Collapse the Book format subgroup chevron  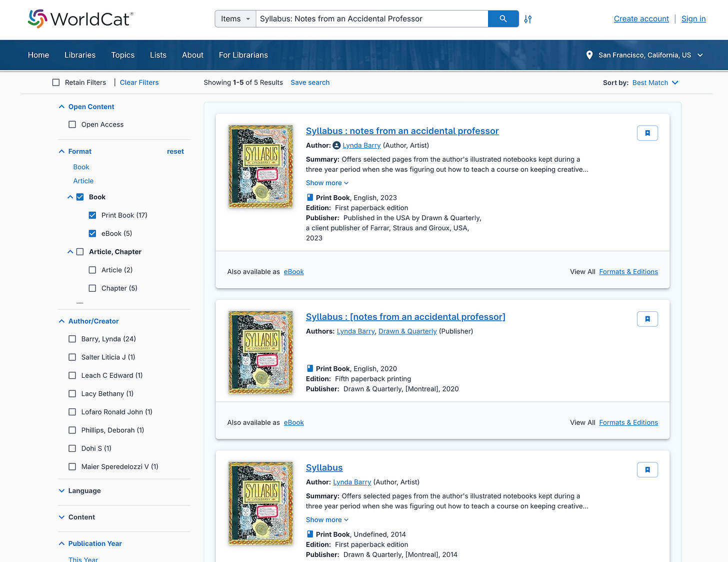coord(70,197)
